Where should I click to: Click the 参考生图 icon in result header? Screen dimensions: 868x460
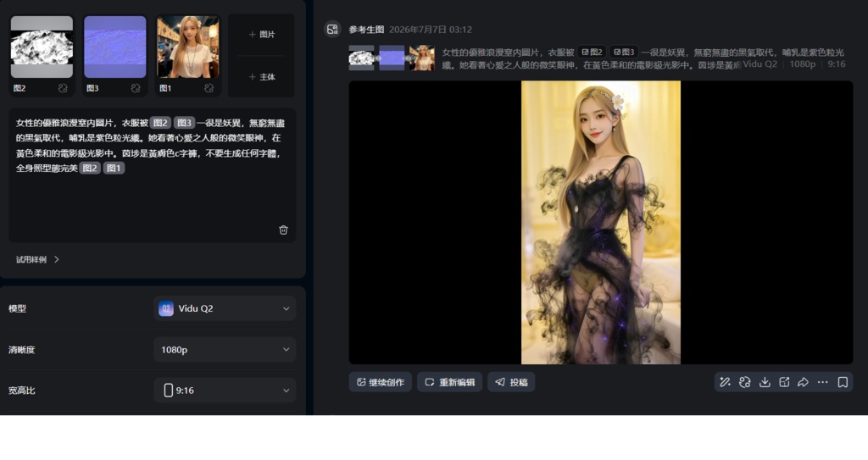(x=332, y=30)
